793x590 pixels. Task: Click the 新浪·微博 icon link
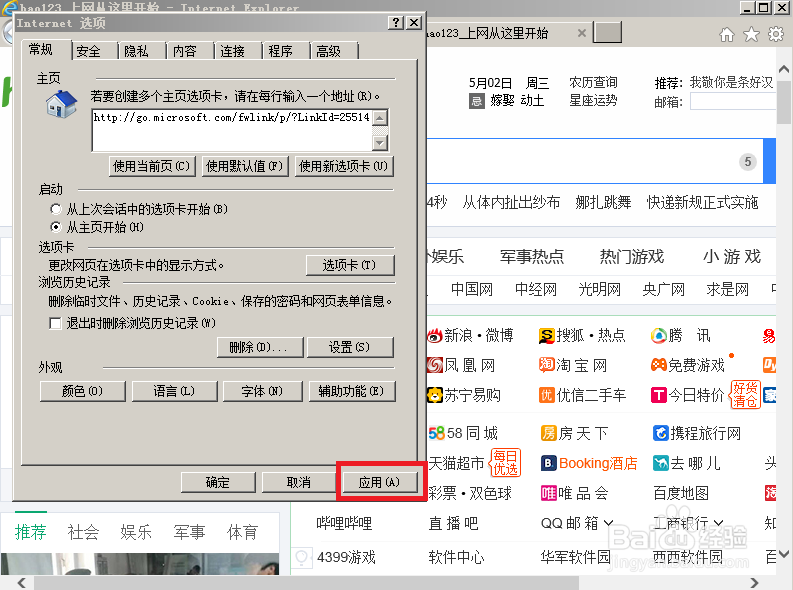435,336
